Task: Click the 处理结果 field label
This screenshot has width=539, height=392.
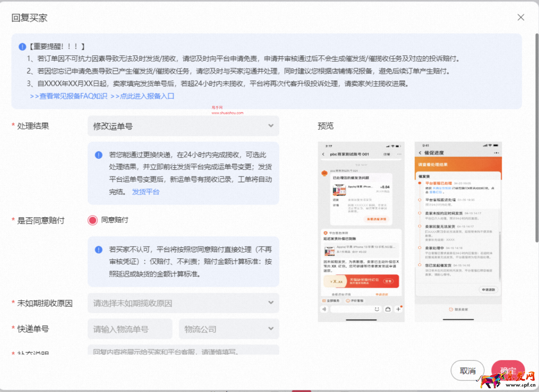Action: pyautogui.click(x=33, y=126)
